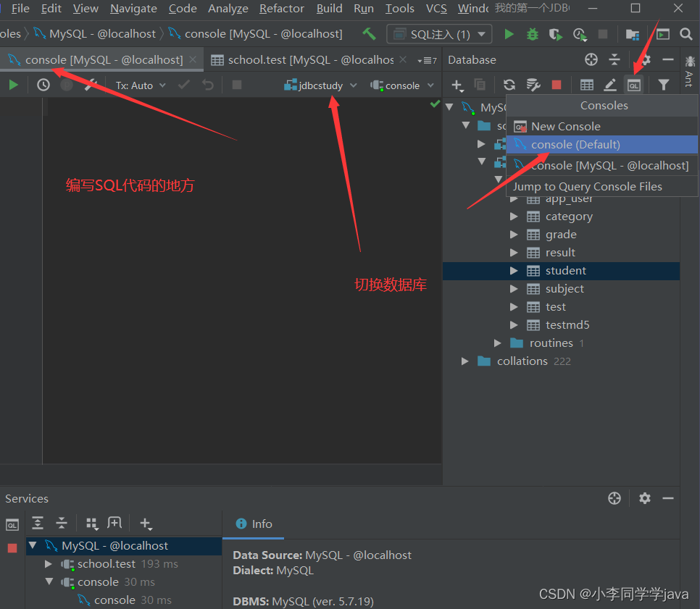The width and height of the screenshot is (700, 609).
Task: Open console settings wrench icon
Action: (x=91, y=85)
